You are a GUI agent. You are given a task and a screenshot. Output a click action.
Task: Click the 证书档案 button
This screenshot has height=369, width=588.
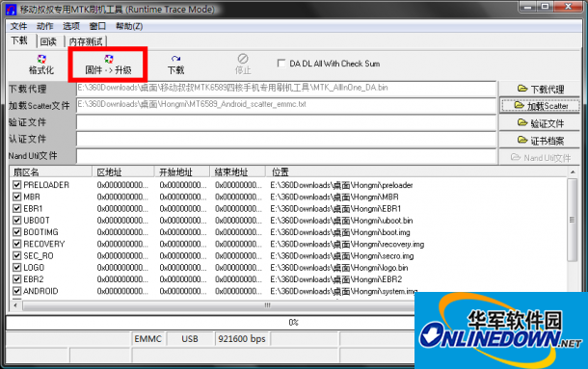pyautogui.click(x=540, y=141)
